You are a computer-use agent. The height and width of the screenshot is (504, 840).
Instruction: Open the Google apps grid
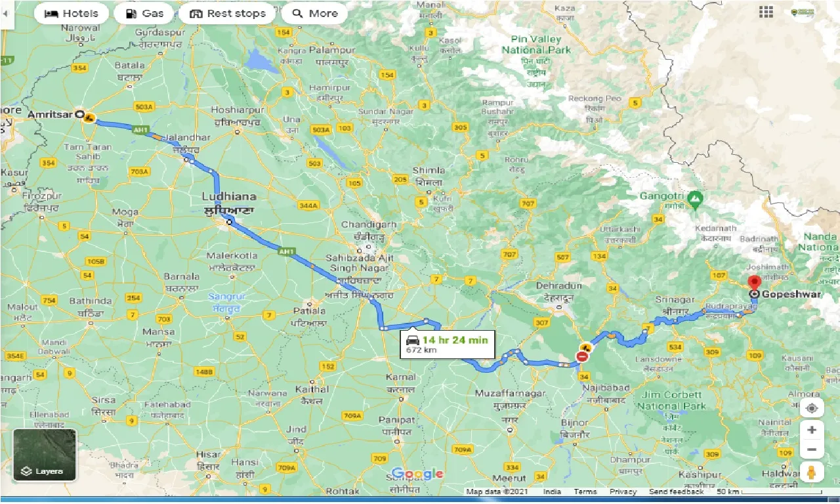[x=766, y=12]
